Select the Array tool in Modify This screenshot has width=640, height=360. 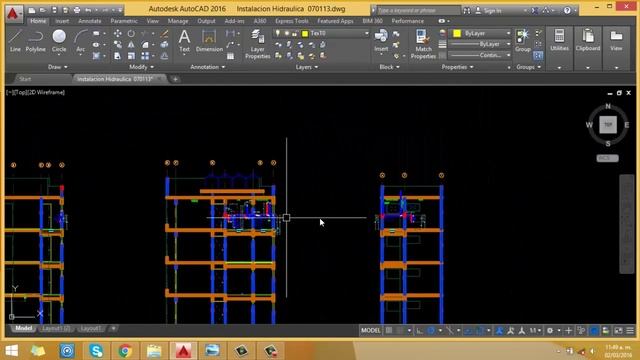[145, 56]
